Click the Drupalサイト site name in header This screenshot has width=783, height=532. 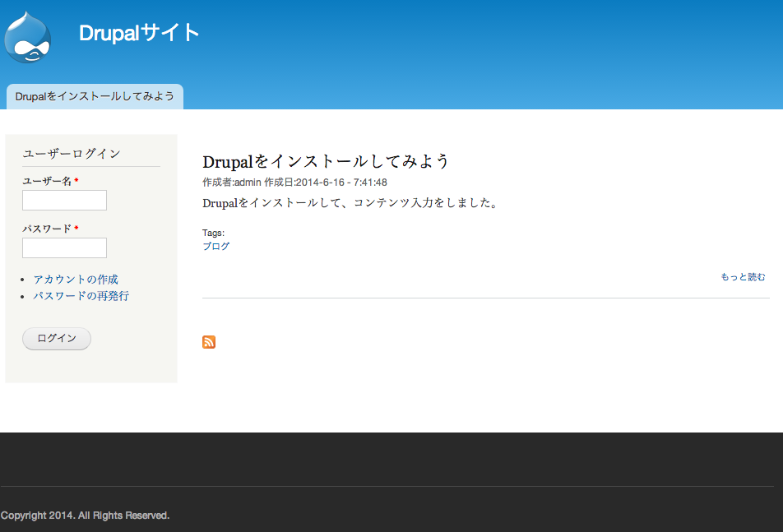(x=139, y=33)
